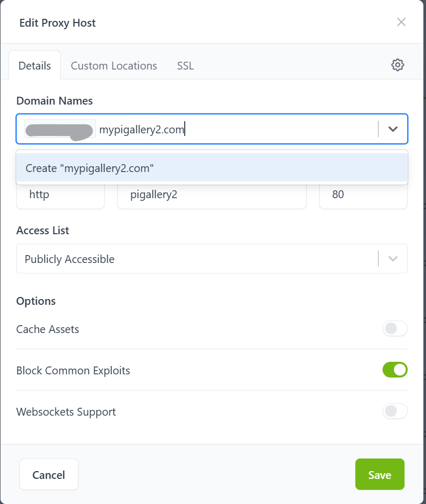Focus the pigallery2 forward hostname field
The height and width of the screenshot is (504, 426).
(211, 195)
